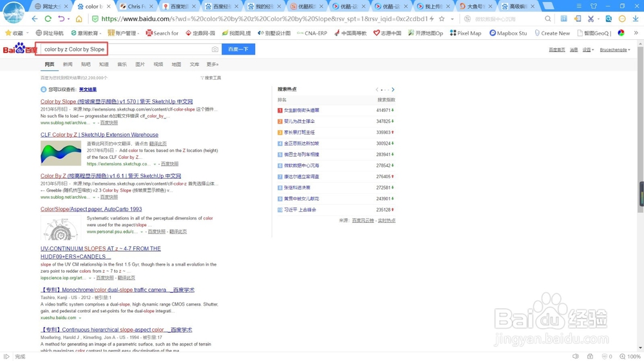This screenshot has height=361, width=644.
Task: Select the 地图 maps search tab
Action: click(x=176, y=64)
